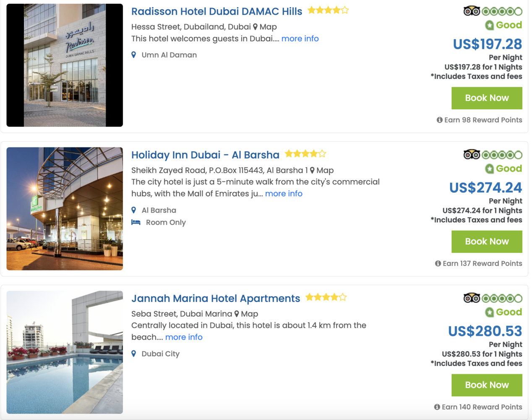Click TripAdvisor owl icon on Radisson listing
This screenshot has height=420, width=532.
click(x=472, y=11)
